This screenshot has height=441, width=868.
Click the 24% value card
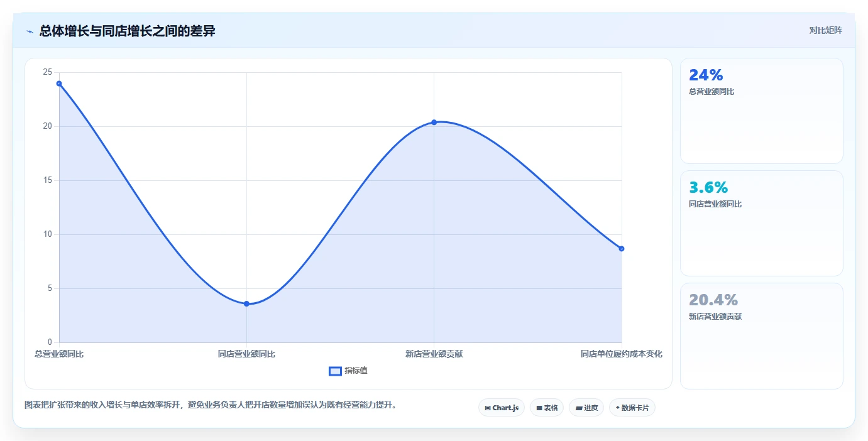coord(761,111)
